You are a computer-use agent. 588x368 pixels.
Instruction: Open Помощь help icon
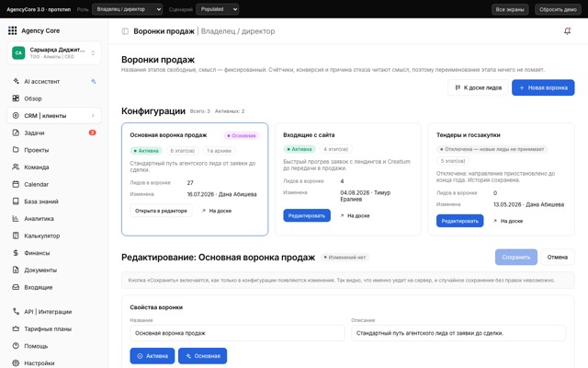tap(16, 346)
